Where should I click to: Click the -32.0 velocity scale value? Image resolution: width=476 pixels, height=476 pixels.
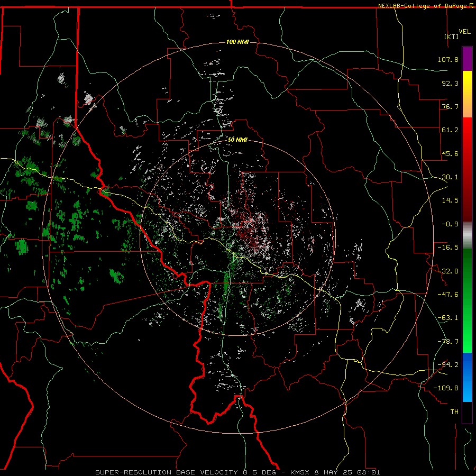point(448,271)
